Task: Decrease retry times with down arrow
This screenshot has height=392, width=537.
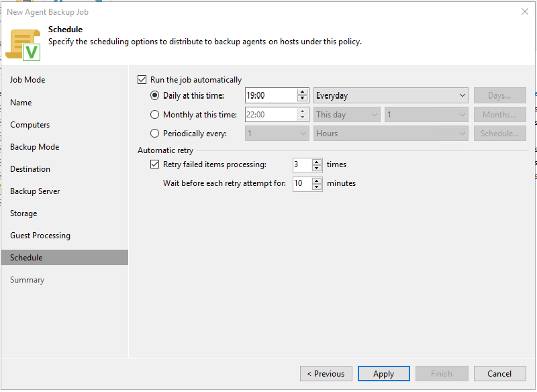Action: point(317,168)
